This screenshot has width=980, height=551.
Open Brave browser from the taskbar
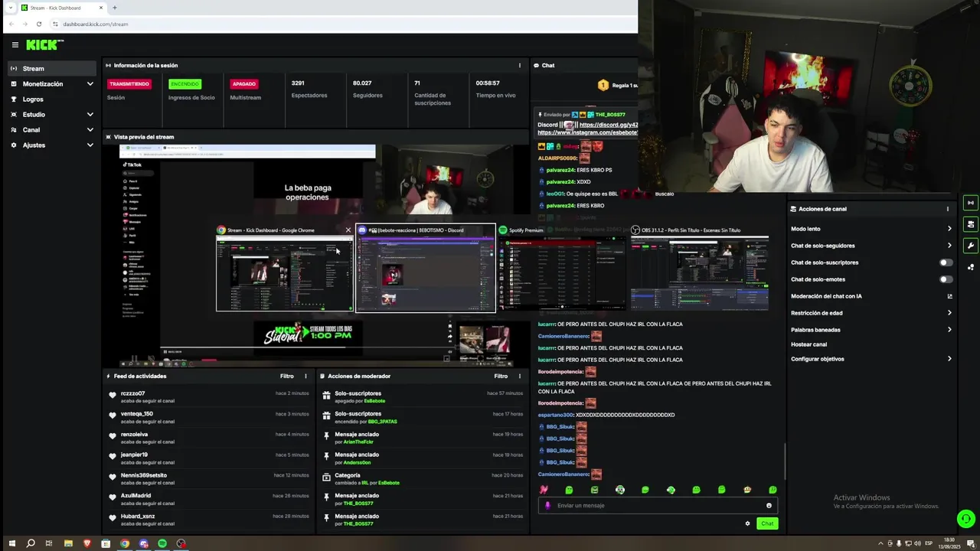[x=87, y=543]
